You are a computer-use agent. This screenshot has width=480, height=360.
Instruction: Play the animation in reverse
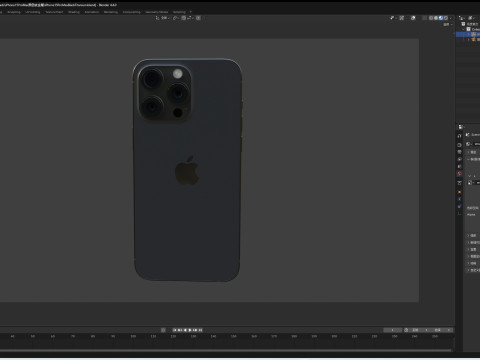tap(185, 330)
